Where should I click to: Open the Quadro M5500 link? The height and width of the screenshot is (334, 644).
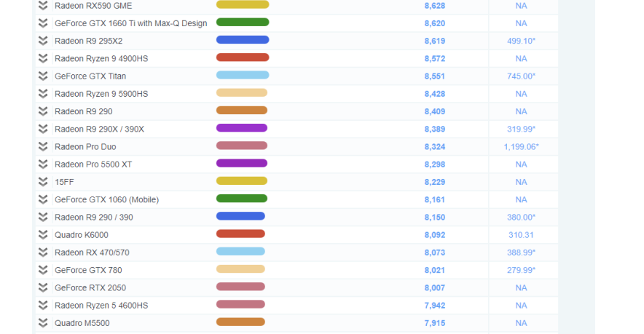click(82, 323)
